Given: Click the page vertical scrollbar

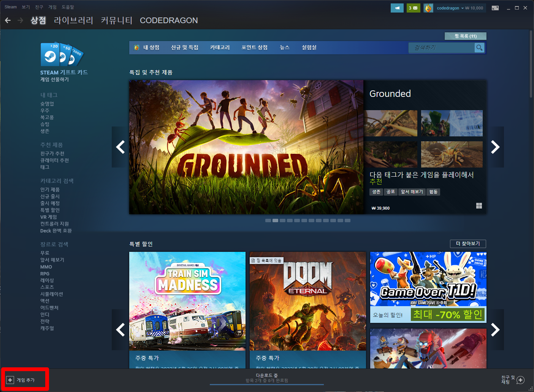Looking at the screenshot, I should [531, 65].
